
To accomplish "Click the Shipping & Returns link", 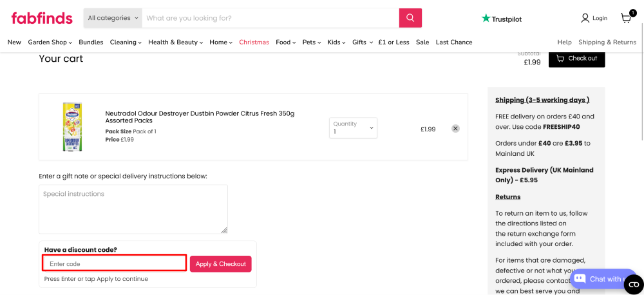I will (x=607, y=43).
